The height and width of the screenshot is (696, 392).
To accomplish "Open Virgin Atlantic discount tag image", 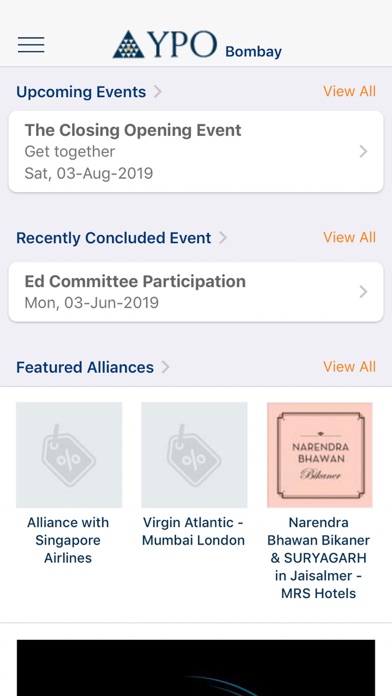I will pyautogui.click(x=194, y=455).
